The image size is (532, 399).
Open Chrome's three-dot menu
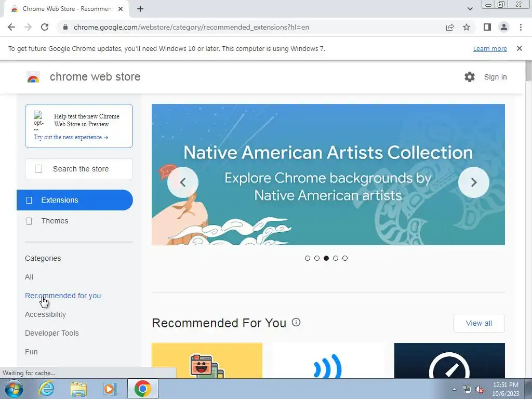521,27
